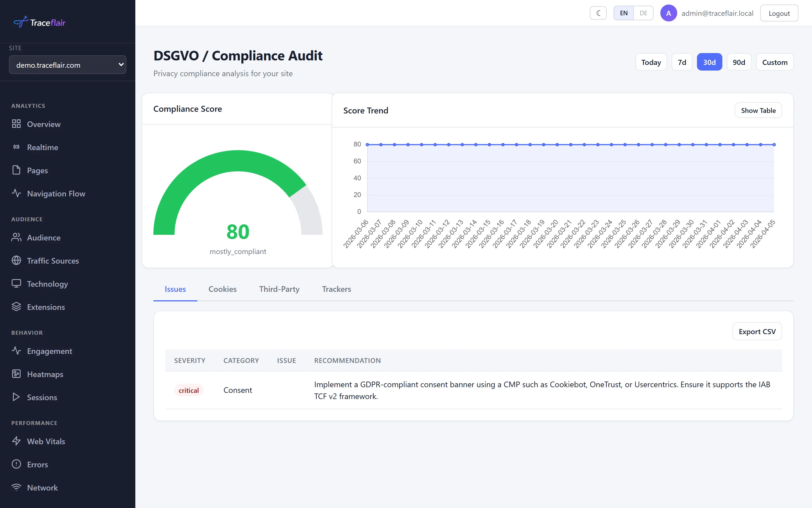Open Sessions via its play icon
The height and width of the screenshot is (508, 812).
[x=16, y=397]
